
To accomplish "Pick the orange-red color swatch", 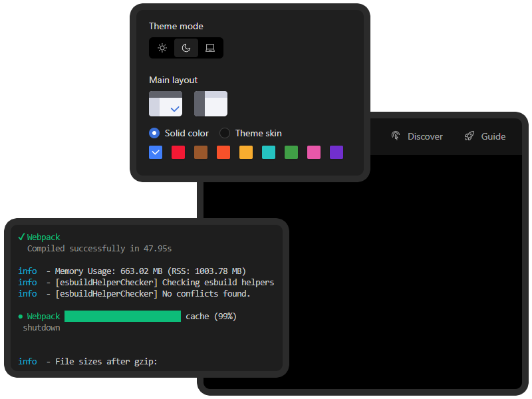I will (x=223, y=152).
